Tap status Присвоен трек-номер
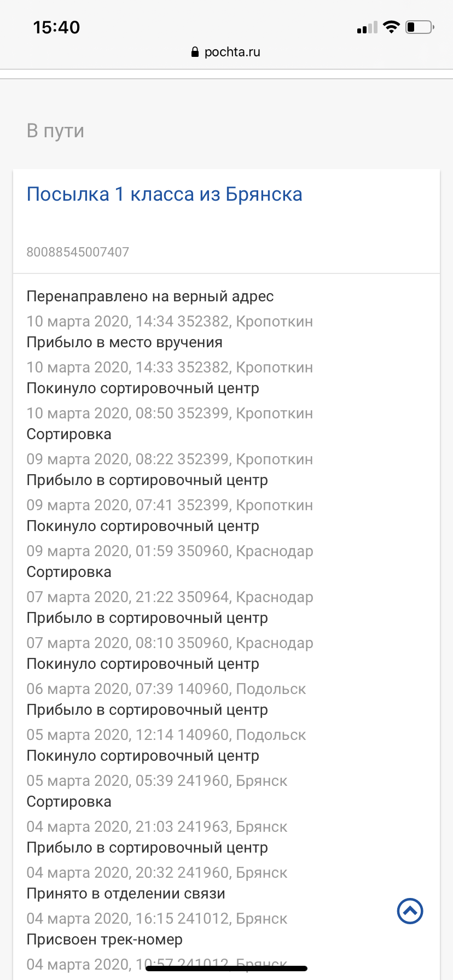 (x=104, y=940)
